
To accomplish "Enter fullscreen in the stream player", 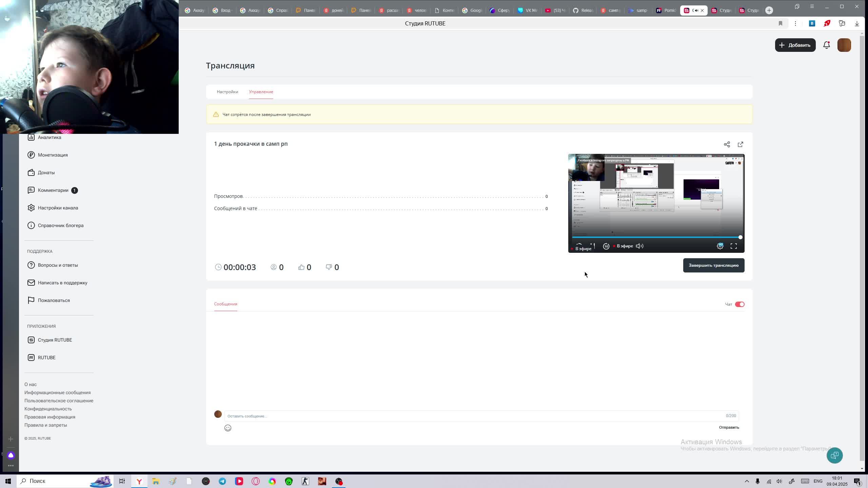I will 733,246.
